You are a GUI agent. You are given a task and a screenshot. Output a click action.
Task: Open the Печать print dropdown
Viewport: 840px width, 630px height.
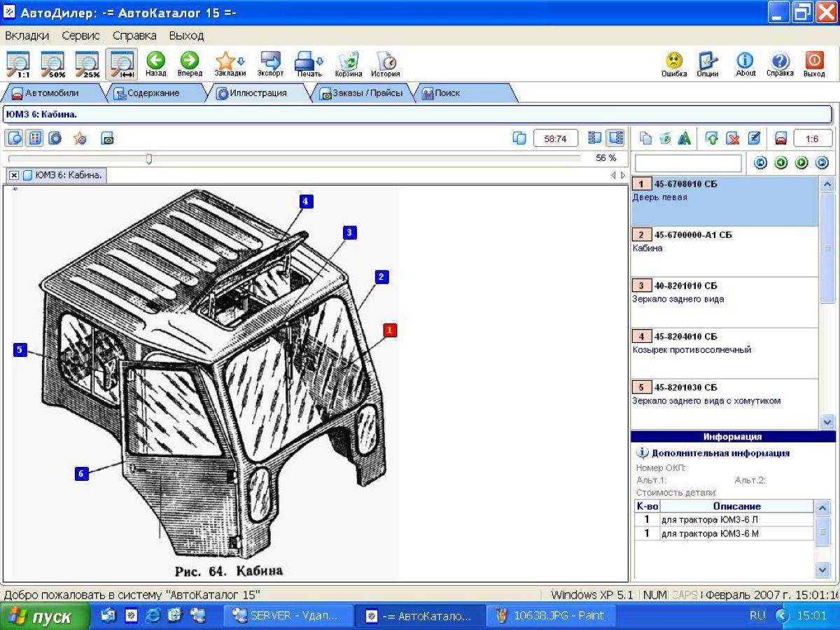coord(309,64)
